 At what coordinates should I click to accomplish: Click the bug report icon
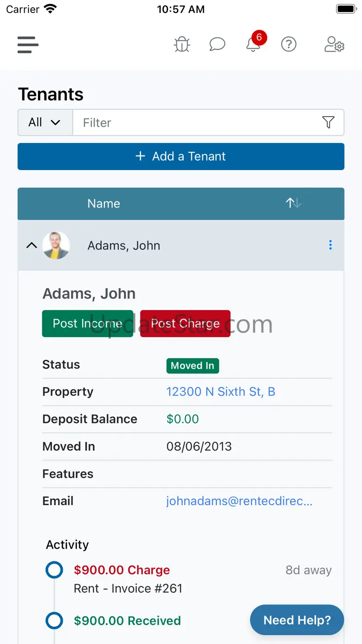182,45
